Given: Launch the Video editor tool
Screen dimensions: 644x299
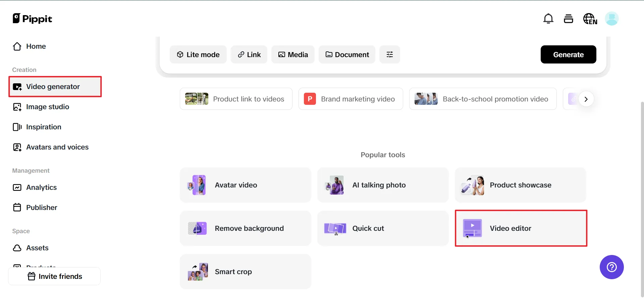Looking at the screenshot, I should click(521, 228).
